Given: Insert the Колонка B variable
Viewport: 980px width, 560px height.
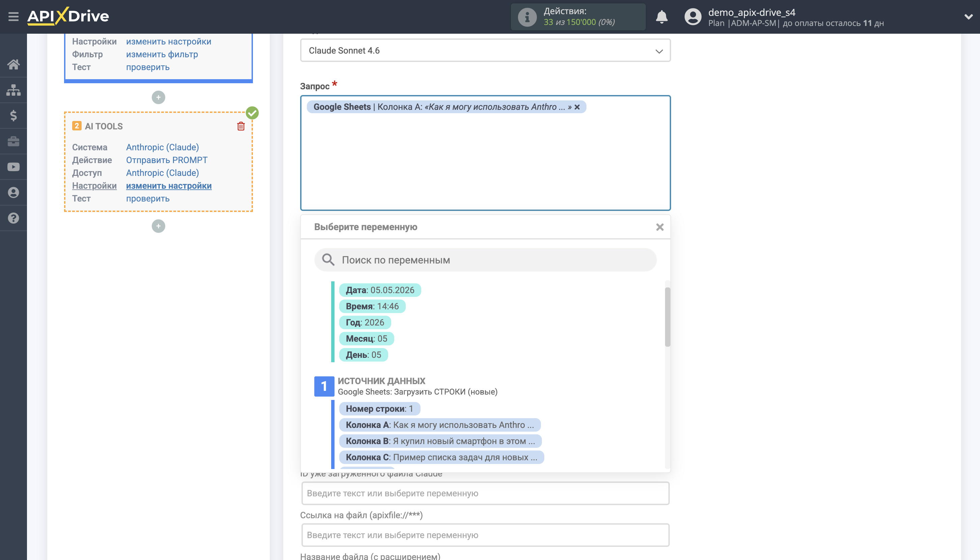Looking at the screenshot, I should pyautogui.click(x=440, y=441).
